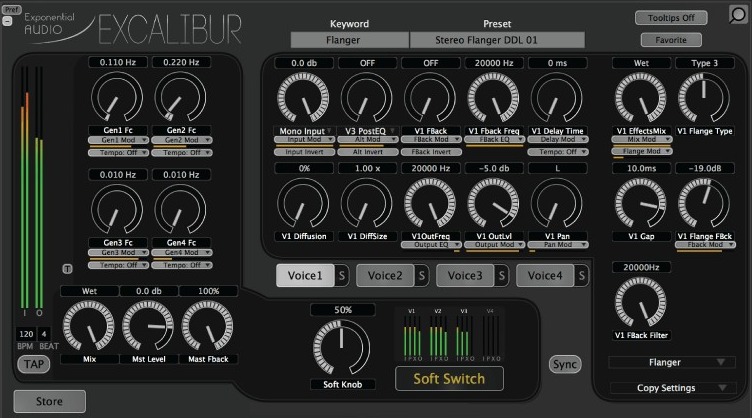752x418 pixels.
Task: Turn on the Tooltips Off toggle
Action: [x=670, y=18]
